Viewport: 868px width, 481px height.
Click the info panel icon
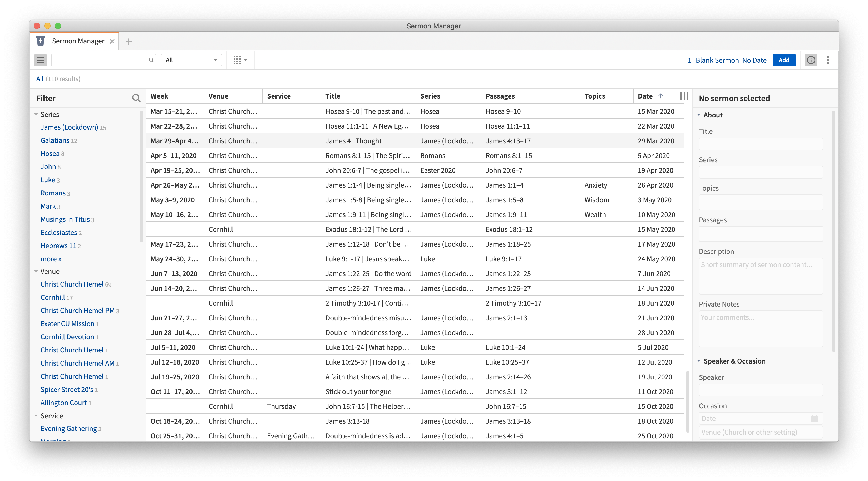(x=811, y=60)
